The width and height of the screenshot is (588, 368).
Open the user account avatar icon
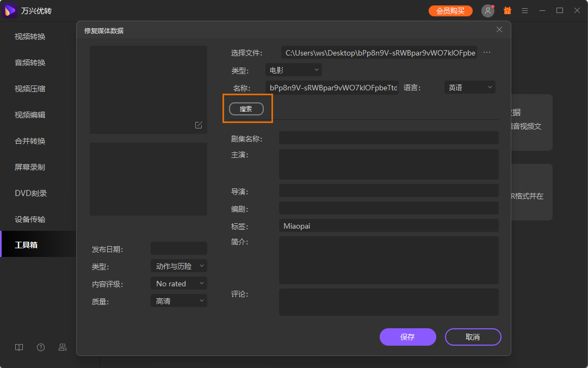click(487, 11)
